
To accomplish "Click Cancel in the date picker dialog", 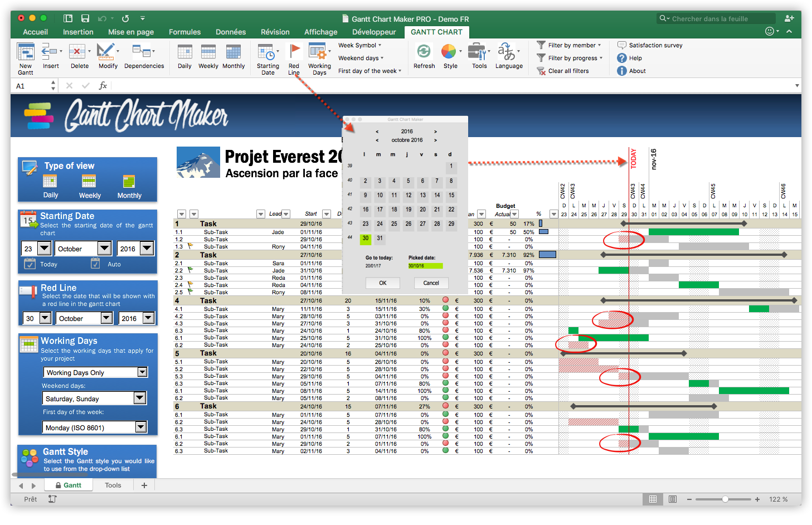I will (x=431, y=283).
